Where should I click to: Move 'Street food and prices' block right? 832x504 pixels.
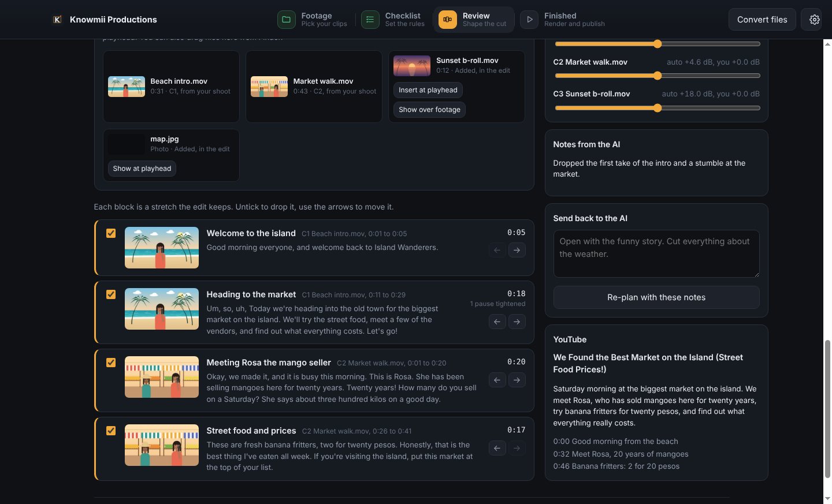517,448
